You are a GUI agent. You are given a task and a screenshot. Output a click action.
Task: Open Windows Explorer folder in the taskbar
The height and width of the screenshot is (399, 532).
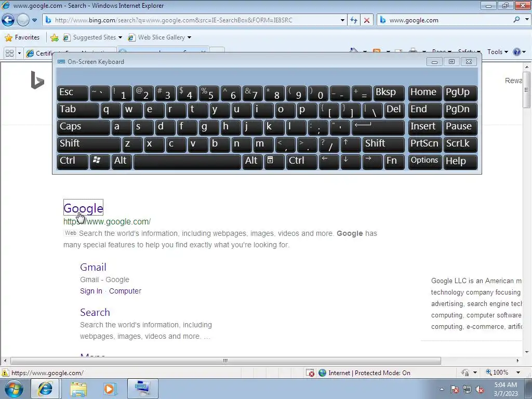78,389
